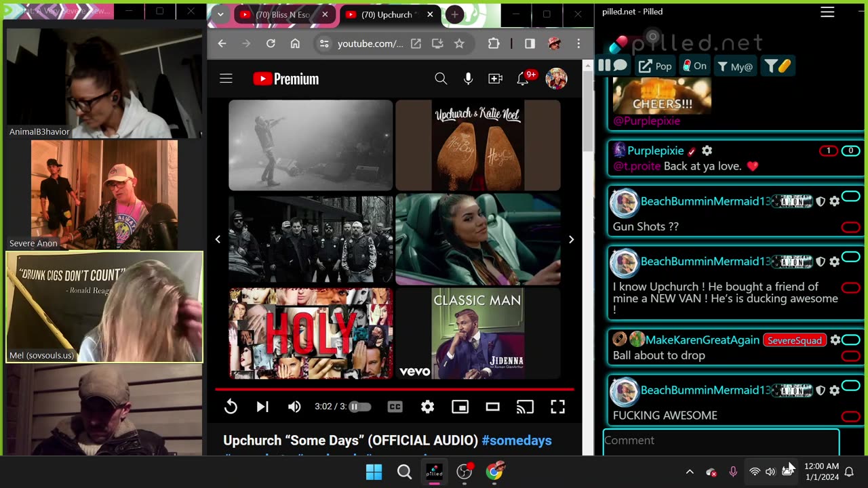Toggle closed captions CC button
This screenshot has height=488, width=868.
395,407
